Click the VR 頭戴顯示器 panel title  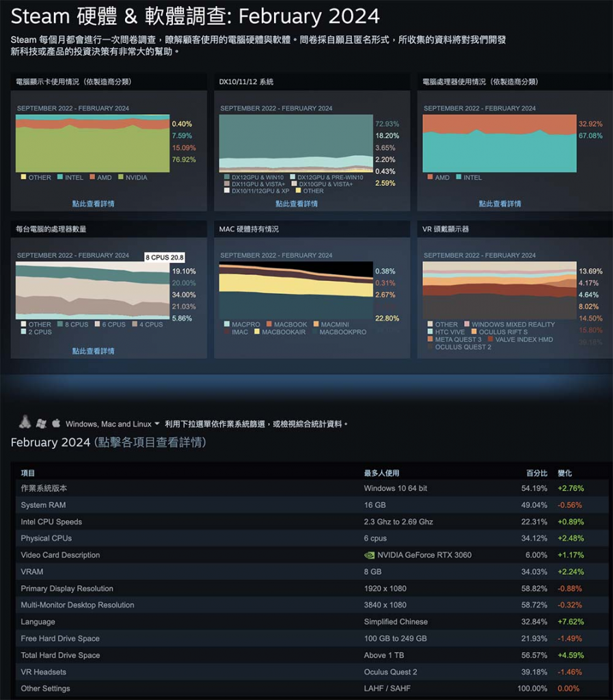446,229
